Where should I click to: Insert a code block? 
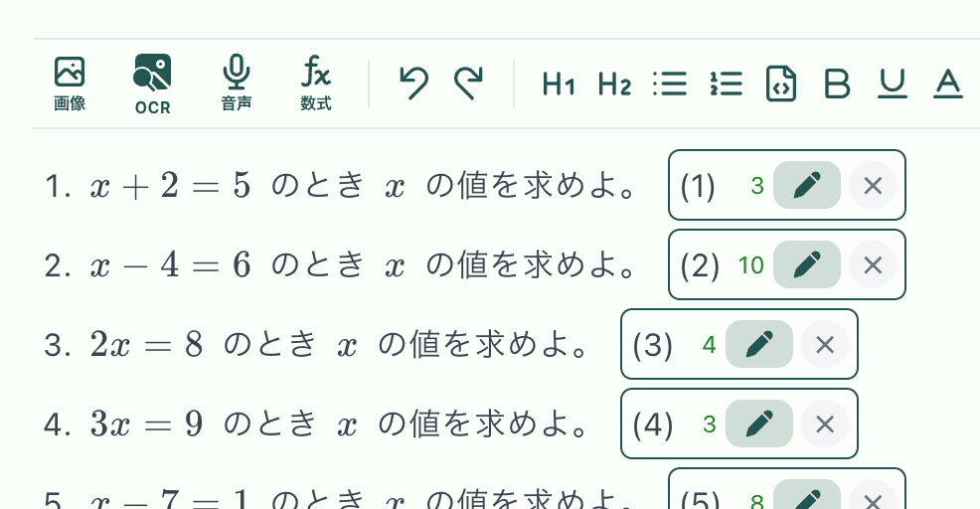tap(781, 85)
